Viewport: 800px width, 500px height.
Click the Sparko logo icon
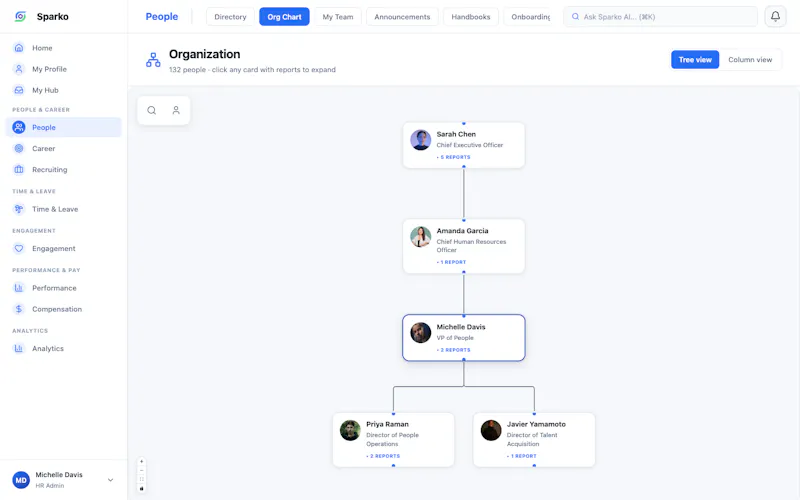pyautogui.click(x=20, y=16)
